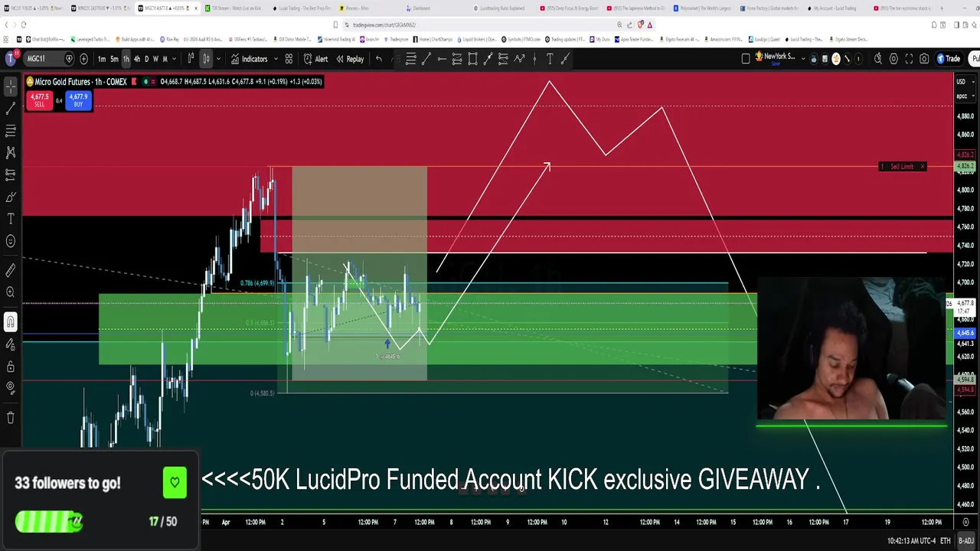Take a chart snapshot camera icon
Viewport: 980px width, 551px height.
pos(924,59)
